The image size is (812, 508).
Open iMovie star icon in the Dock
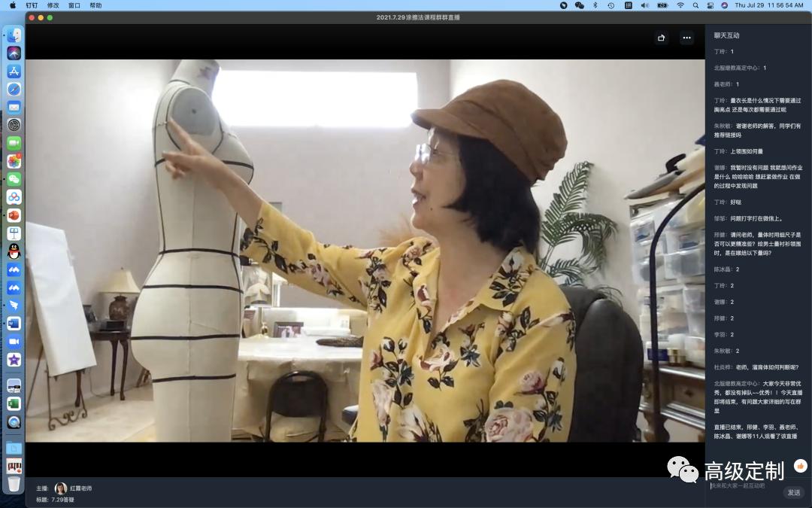point(14,359)
